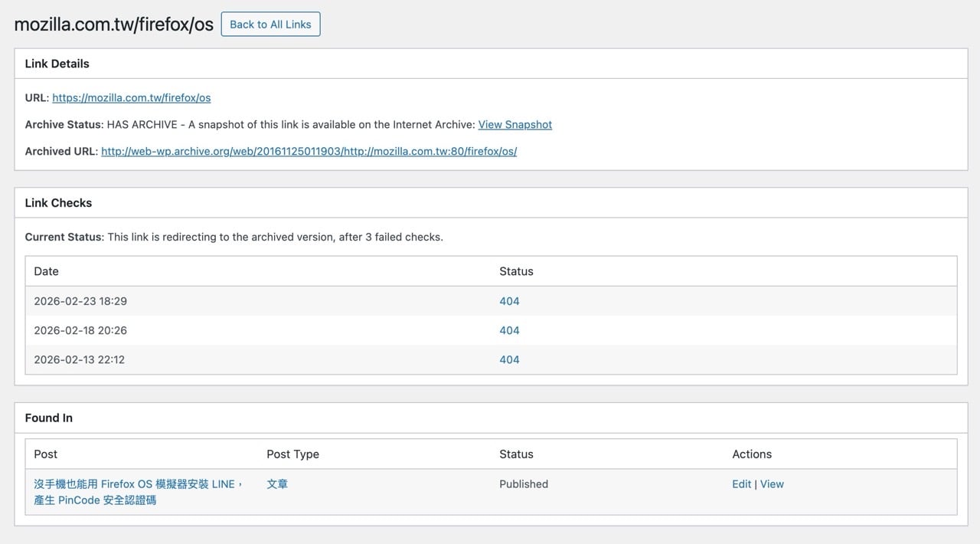Viewport: 980px width, 544px height.
Task: Select the "Link Details" section heading
Action: pyautogui.click(x=57, y=64)
